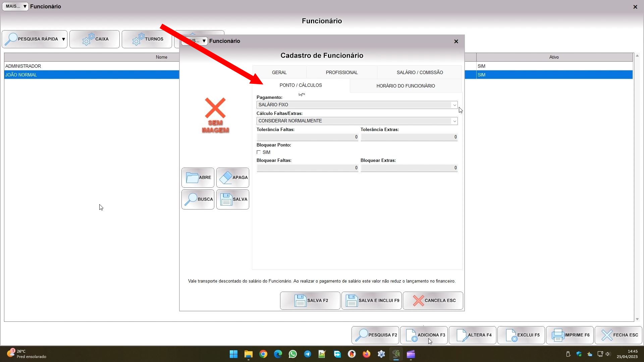This screenshot has height=362, width=644.
Task: Open WhatsApp from the taskbar
Action: (x=292, y=354)
